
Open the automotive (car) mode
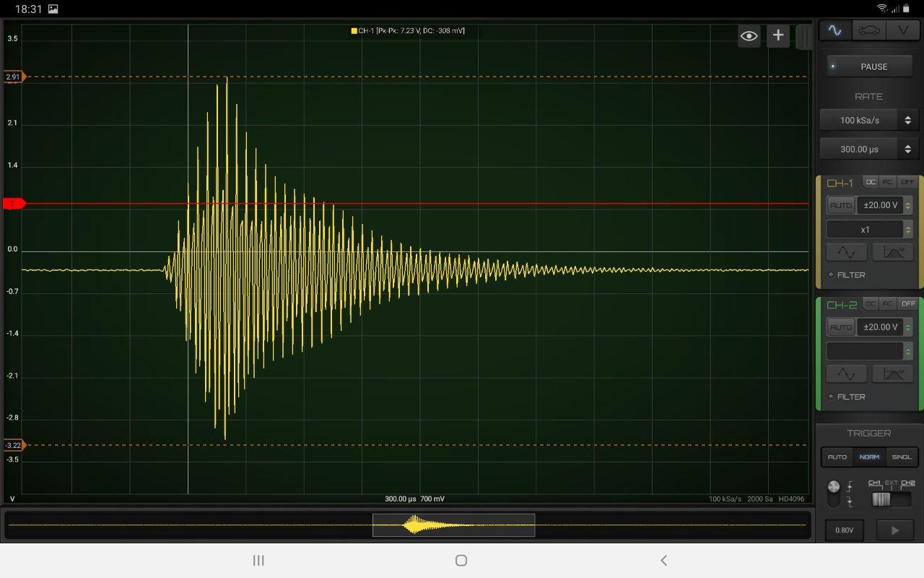pyautogui.click(x=868, y=30)
